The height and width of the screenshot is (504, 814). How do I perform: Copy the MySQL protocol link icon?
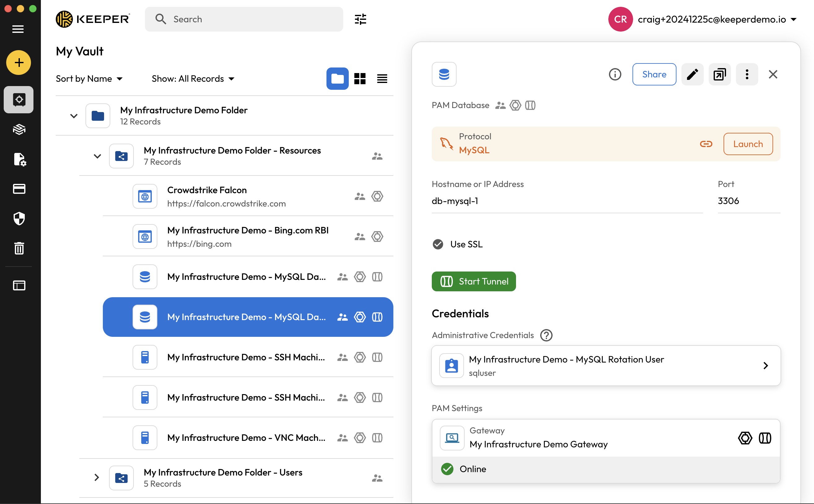coord(706,144)
